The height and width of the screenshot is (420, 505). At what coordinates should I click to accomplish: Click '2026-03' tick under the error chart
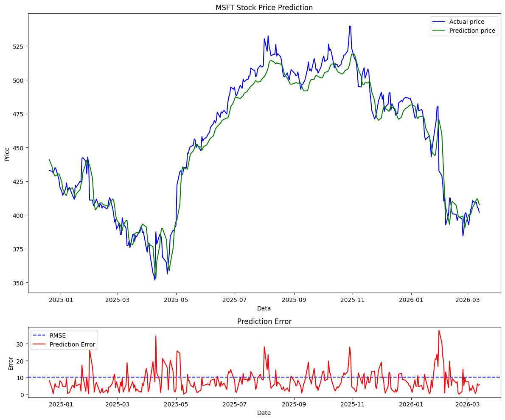point(468,405)
